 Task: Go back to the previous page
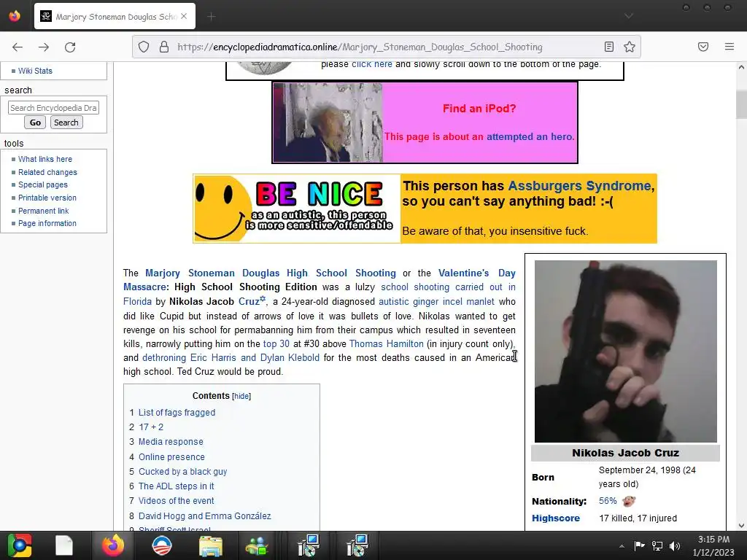click(18, 47)
